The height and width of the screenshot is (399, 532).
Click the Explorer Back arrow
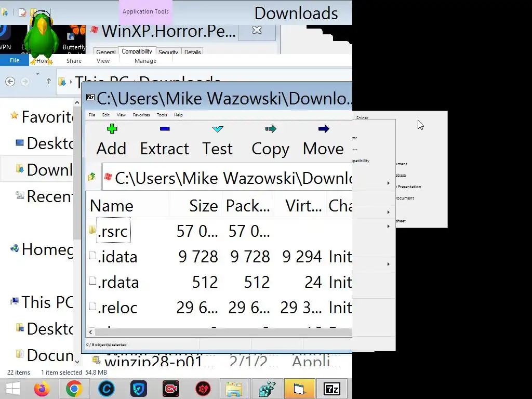(x=10, y=82)
